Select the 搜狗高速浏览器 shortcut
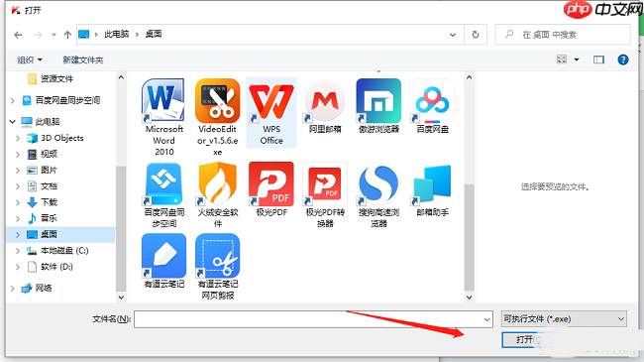 pyautogui.click(x=378, y=195)
